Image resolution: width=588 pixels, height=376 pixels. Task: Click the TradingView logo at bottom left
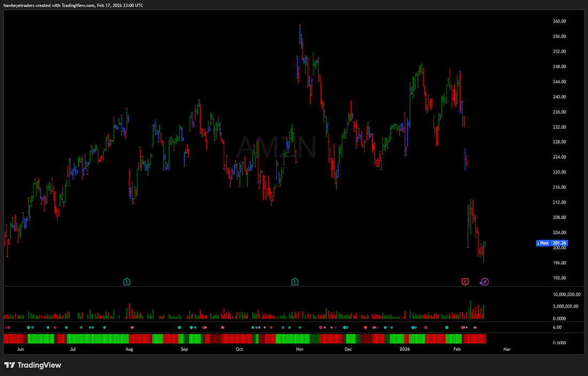33,365
